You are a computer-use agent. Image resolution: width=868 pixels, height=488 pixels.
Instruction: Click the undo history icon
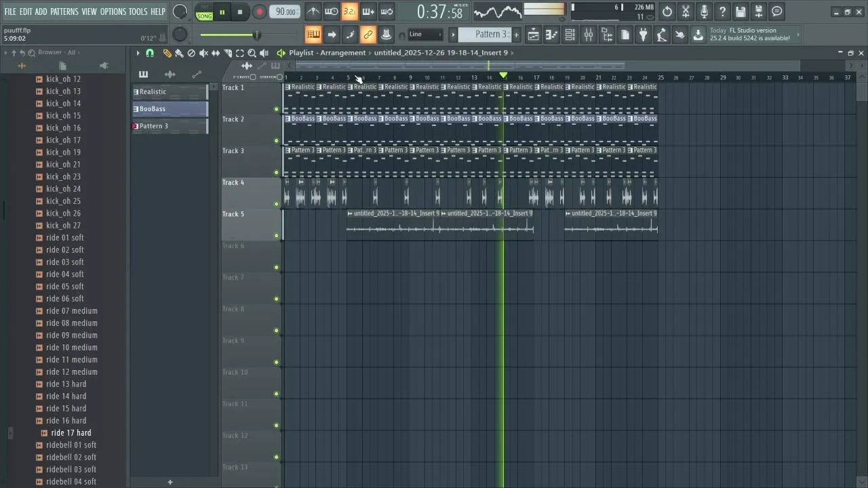click(x=667, y=12)
